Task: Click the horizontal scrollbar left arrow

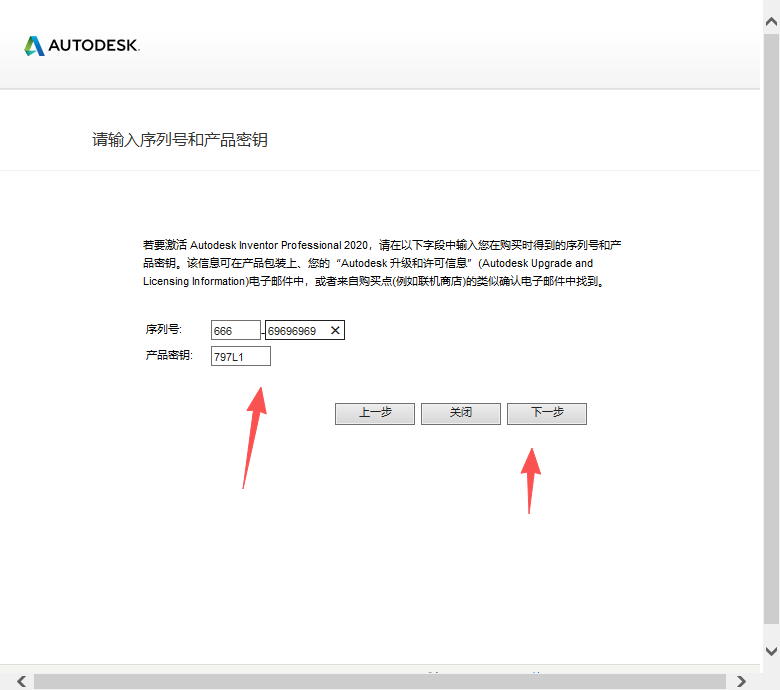Action: point(21,681)
